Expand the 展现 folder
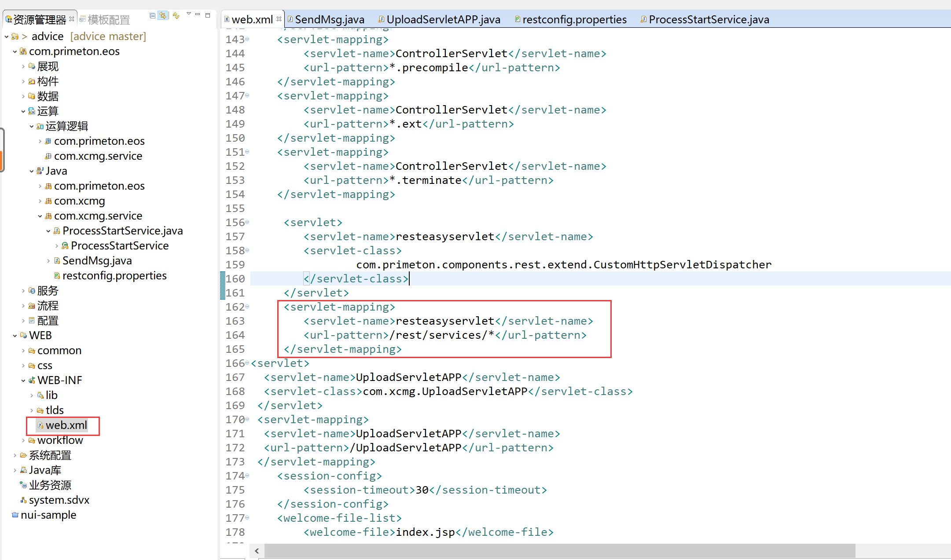The height and width of the screenshot is (560, 951). coord(23,66)
